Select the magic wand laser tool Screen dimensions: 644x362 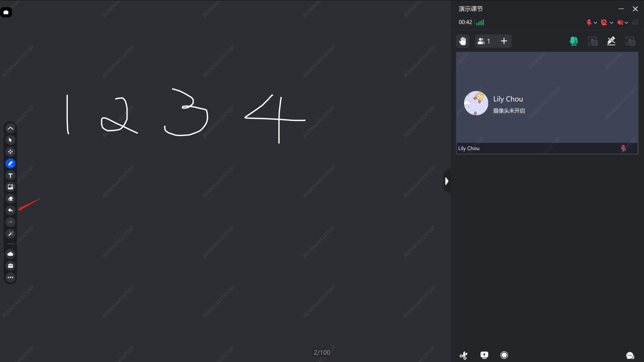point(10,234)
